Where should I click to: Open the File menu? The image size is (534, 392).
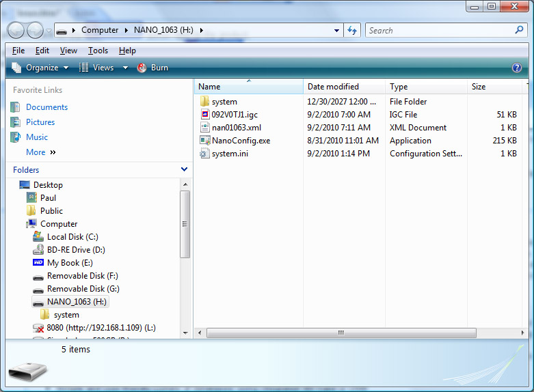[18, 51]
